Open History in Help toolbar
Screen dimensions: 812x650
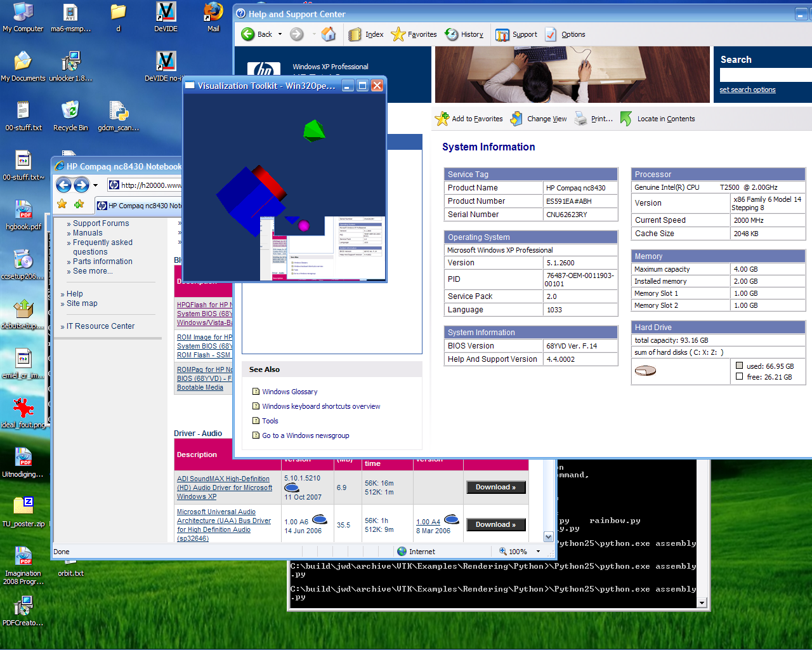464,34
